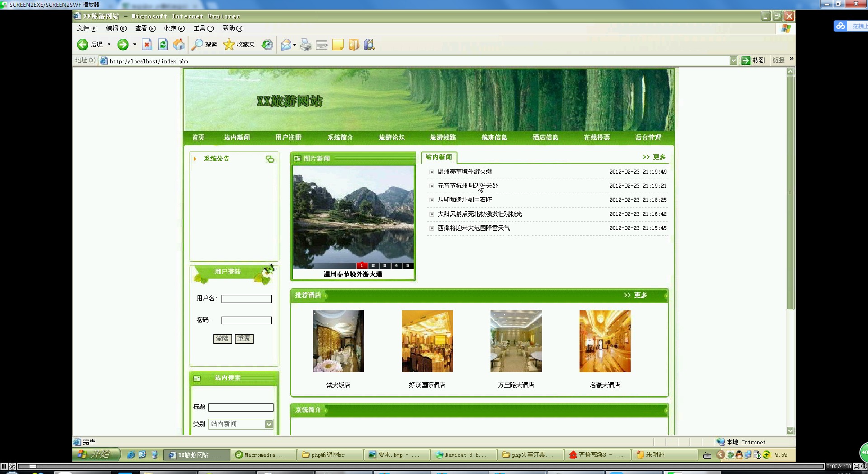Open 在线投票 in site navigation
Image resolution: width=868 pixels, height=474 pixels.
point(597,137)
